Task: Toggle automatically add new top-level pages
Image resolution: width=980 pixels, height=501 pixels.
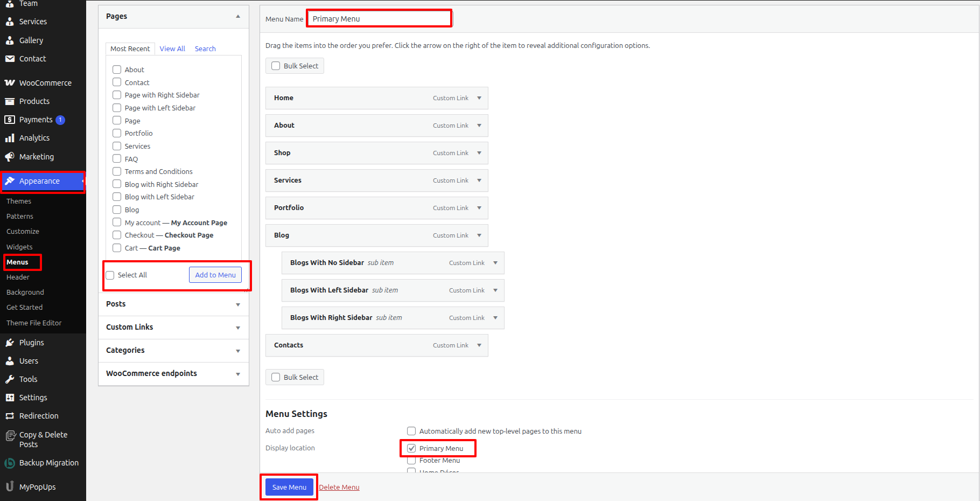Action: coord(411,431)
